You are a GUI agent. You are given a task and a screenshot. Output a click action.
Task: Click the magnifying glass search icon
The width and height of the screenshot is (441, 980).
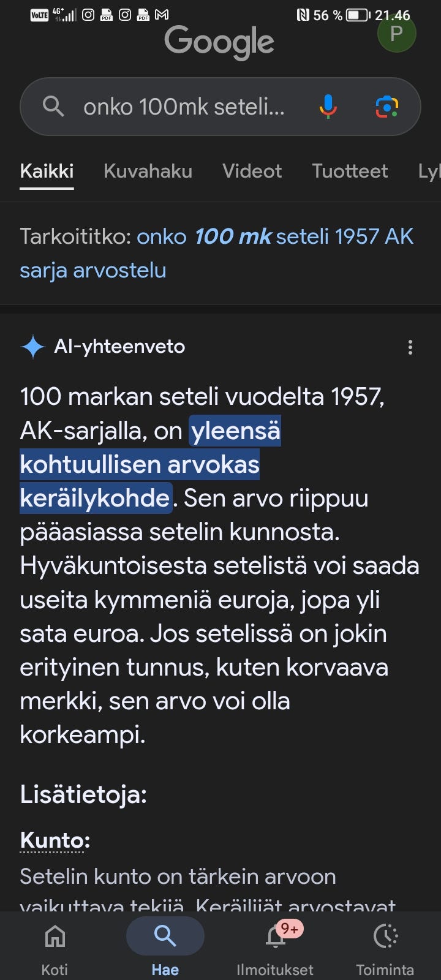point(53,106)
